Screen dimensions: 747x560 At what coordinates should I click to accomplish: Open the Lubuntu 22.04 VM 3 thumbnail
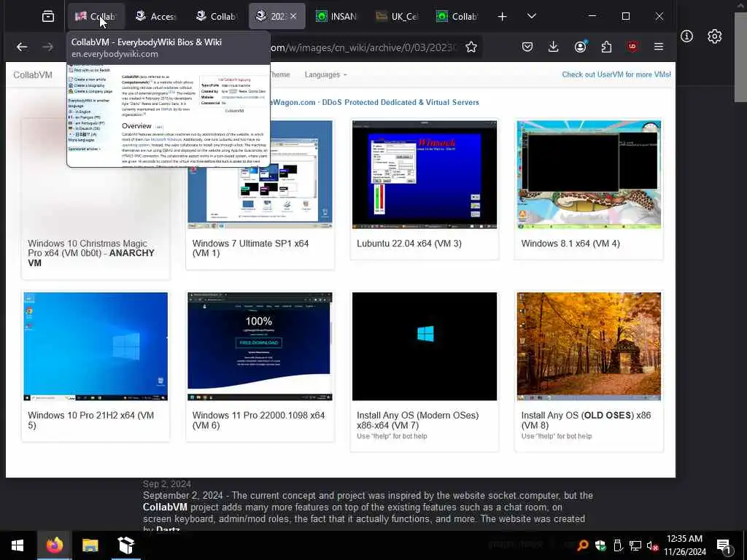pos(425,174)
